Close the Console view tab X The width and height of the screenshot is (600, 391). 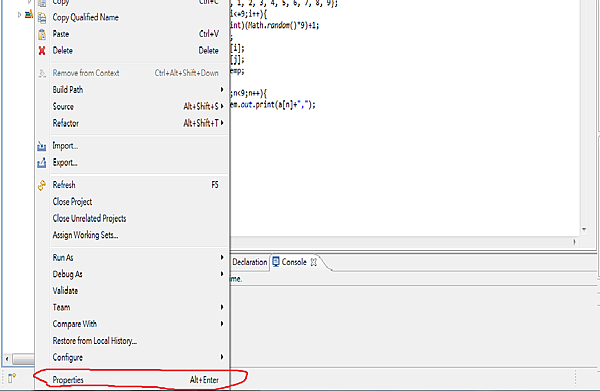(x=314, y=262)
